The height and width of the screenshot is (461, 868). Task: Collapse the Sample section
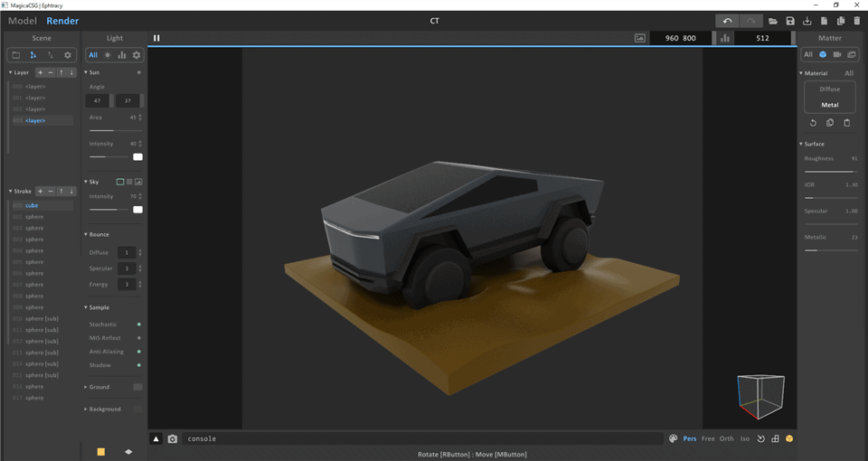(86, 307)
